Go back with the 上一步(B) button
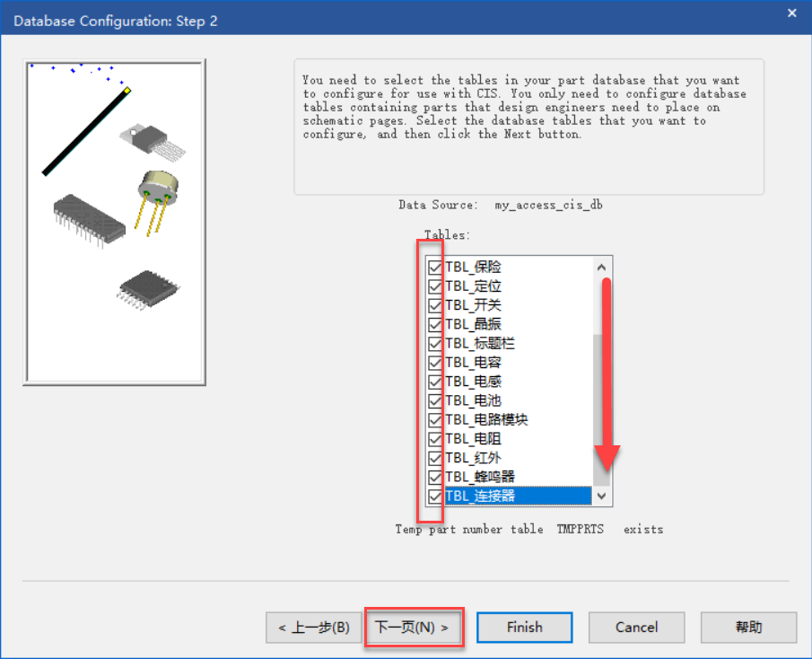This screenshot has height=659, width=812. click(x=314, y=628)
